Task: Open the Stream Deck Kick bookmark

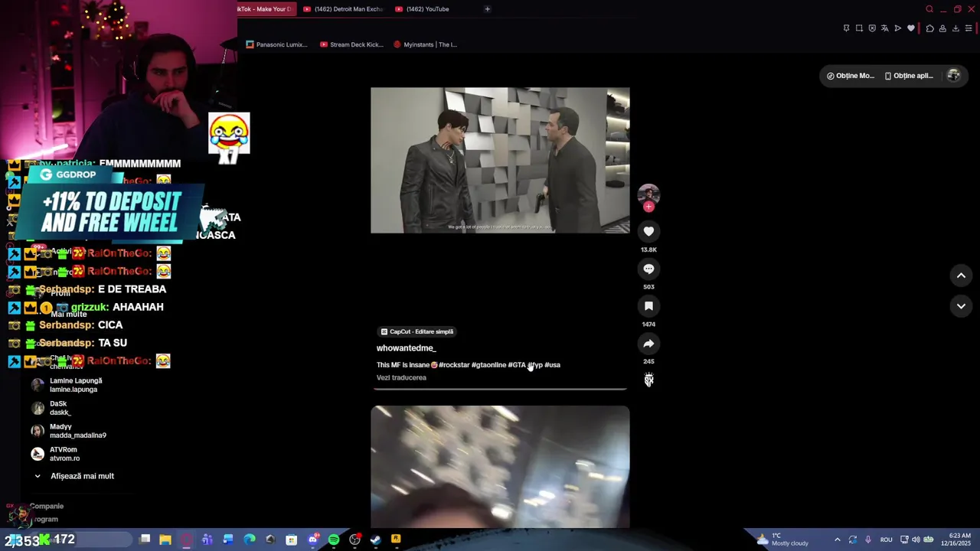Action: (x=351, y=44)
